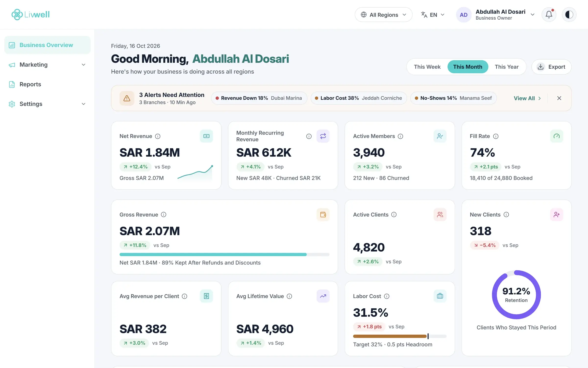Click View All alerts link

pyautogui.click(x=527, y=98)
